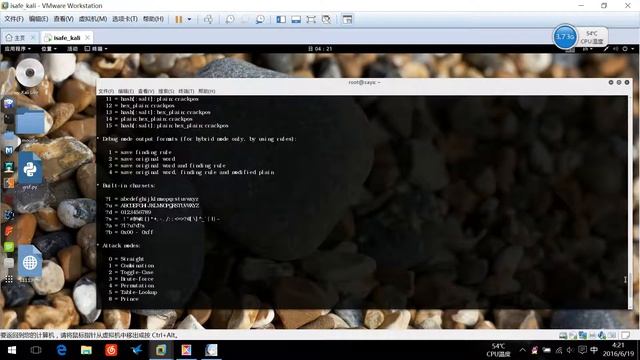The width and height of the screenshot is (640, 360).
Task: Open the VMware 帮助(H) menu
Action: coord(153,19)
